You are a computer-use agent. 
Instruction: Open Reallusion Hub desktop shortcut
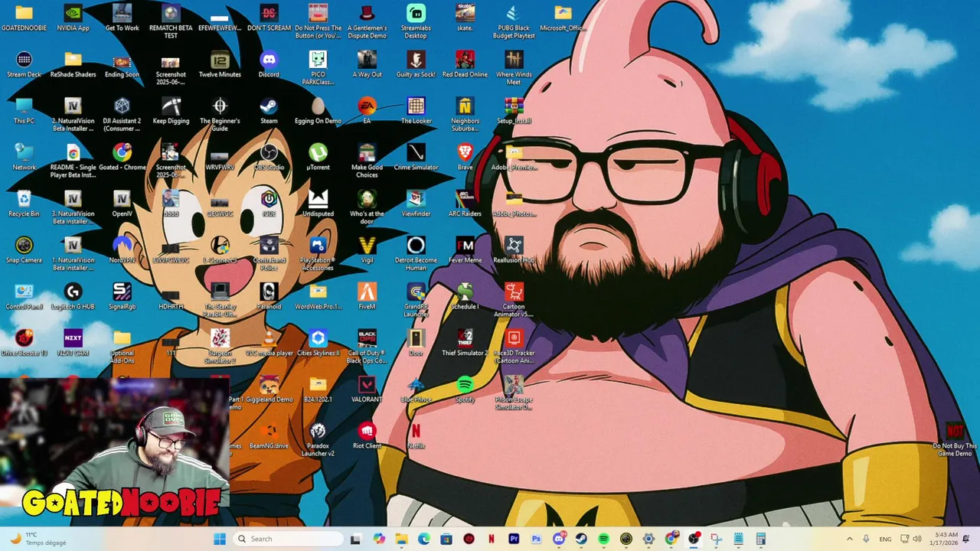[514, 251]
